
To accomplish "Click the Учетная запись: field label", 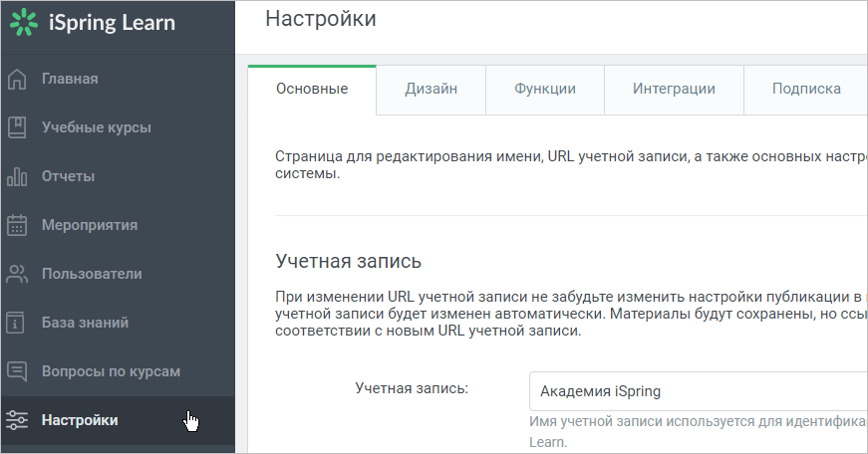I will tap(412, 388).
